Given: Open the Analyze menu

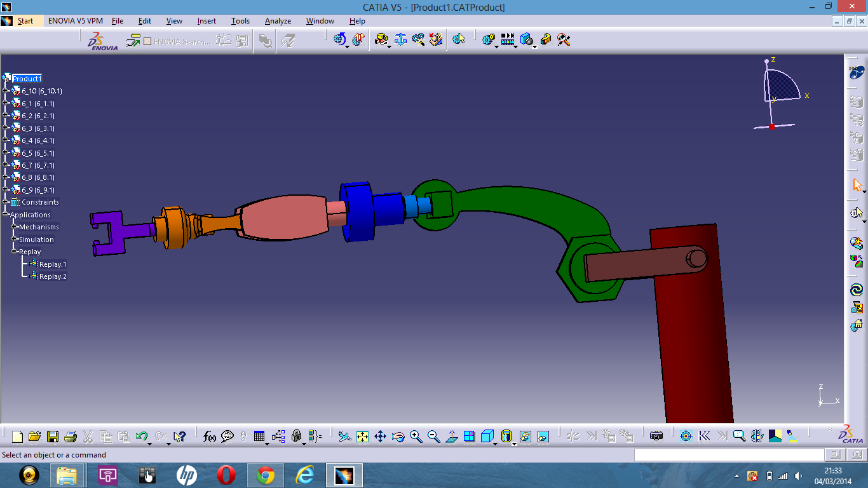Looking at the screenshot, I should point(278,21).
